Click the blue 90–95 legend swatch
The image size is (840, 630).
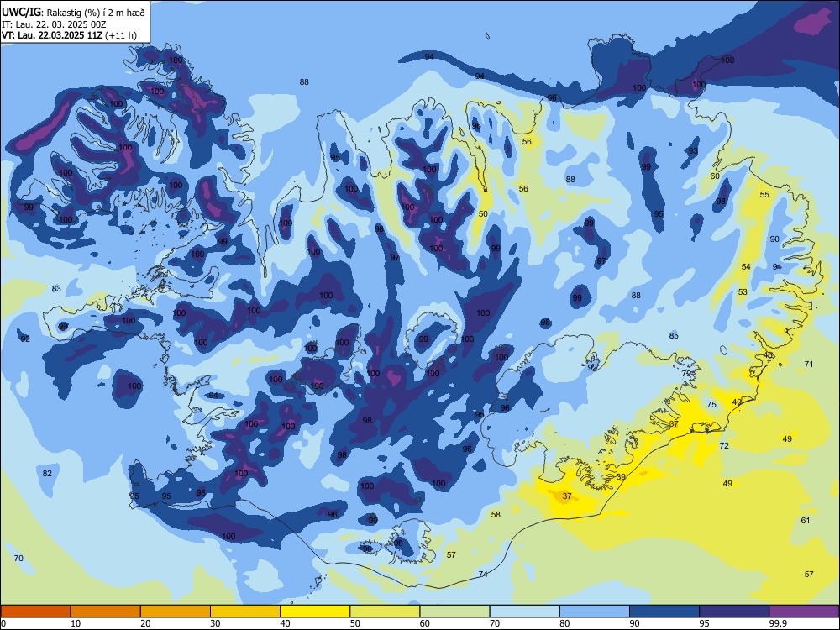tap(664, 612)
